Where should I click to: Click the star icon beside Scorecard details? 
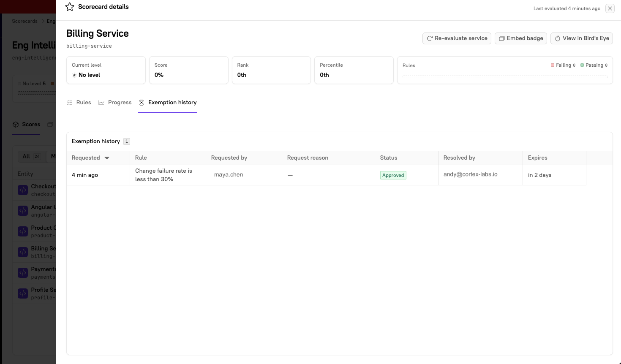point(70,7)
